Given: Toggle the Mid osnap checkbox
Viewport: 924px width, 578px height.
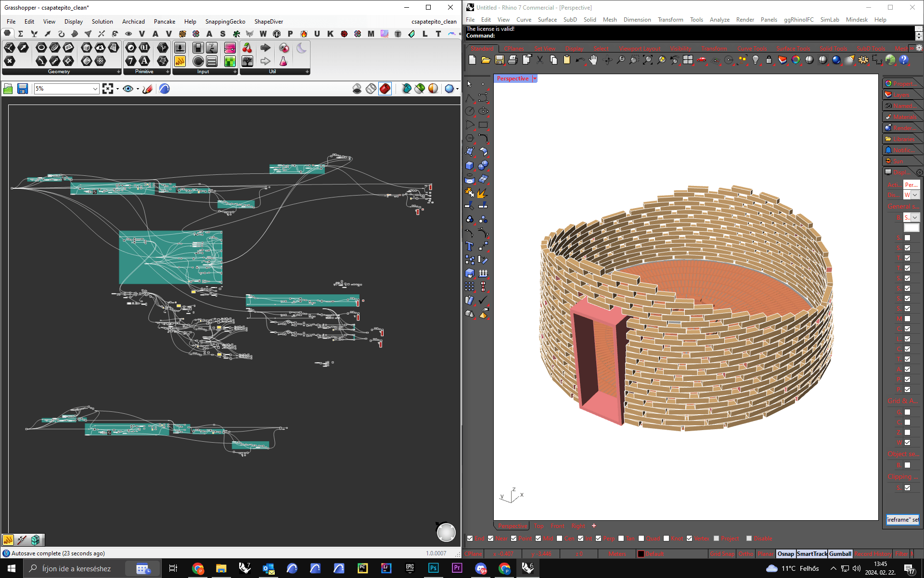Looking at the screenshot, I should point(539,539).
